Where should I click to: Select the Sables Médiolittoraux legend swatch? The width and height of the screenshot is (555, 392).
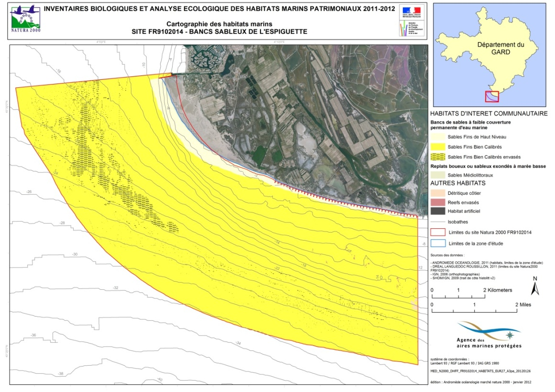tap(438, 175)
